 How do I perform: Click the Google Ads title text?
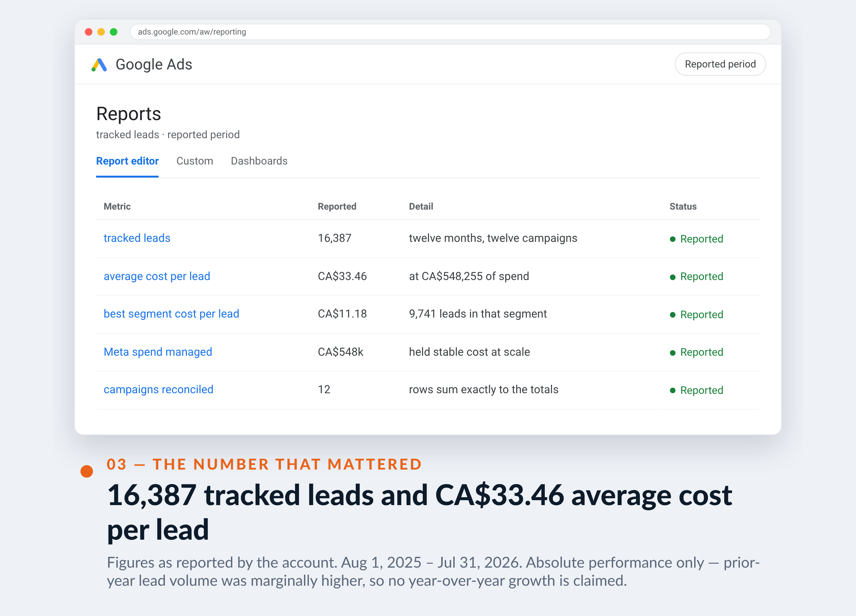coord(154,64)
